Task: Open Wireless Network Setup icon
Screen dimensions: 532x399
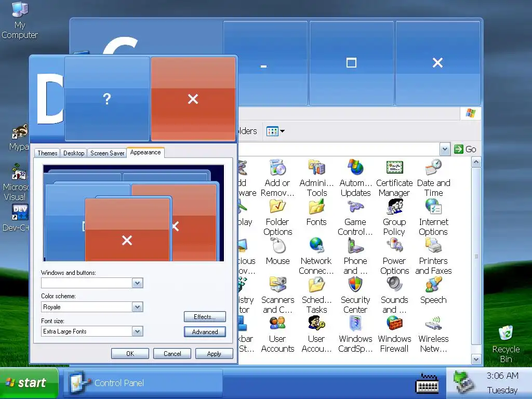Action: pos(434,324)
